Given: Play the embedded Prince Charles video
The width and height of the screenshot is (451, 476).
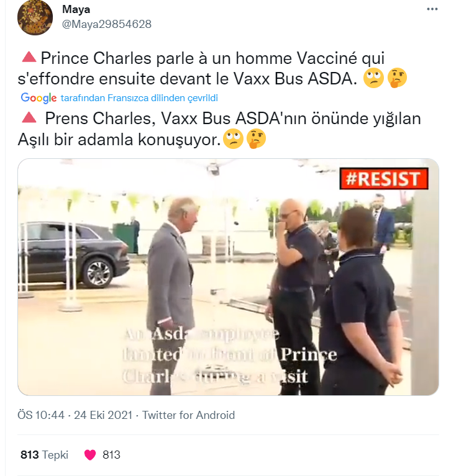Looking at the screenshot, I should tap(228, 277).
